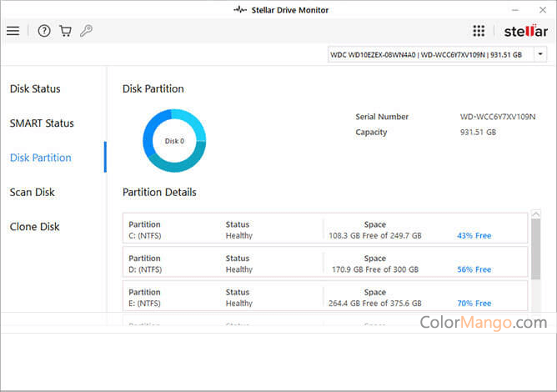Screen dimensions: 557x392
Task: Click the 70% Free link for E:
Action: (474, 304)
